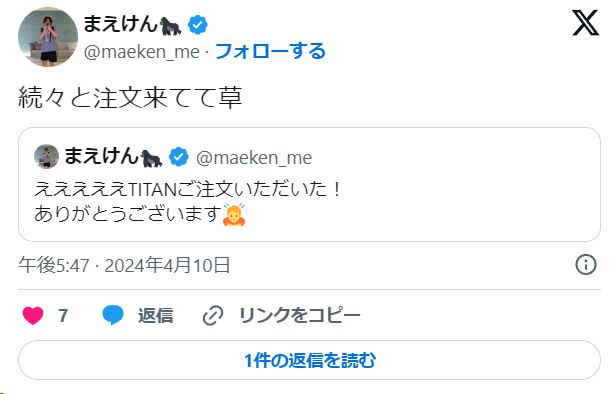This screenshot has width=612, height=394.
Task: Follow the account via フォローする
Action: 270,51
